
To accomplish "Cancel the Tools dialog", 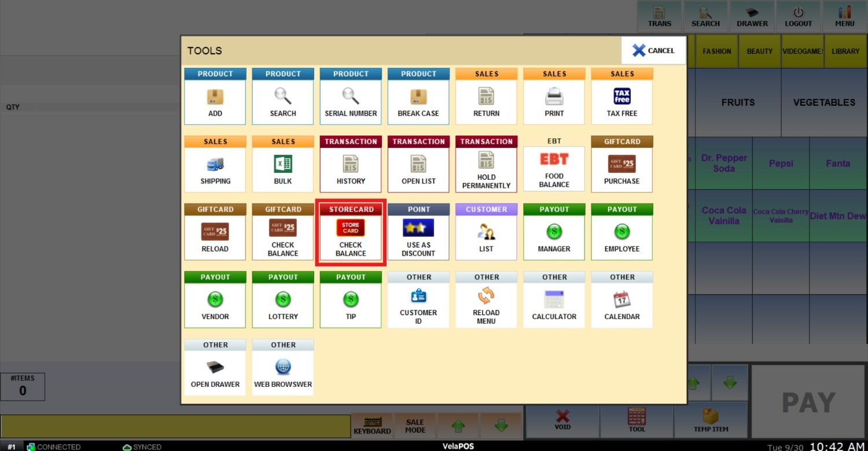I will (653, 50).
